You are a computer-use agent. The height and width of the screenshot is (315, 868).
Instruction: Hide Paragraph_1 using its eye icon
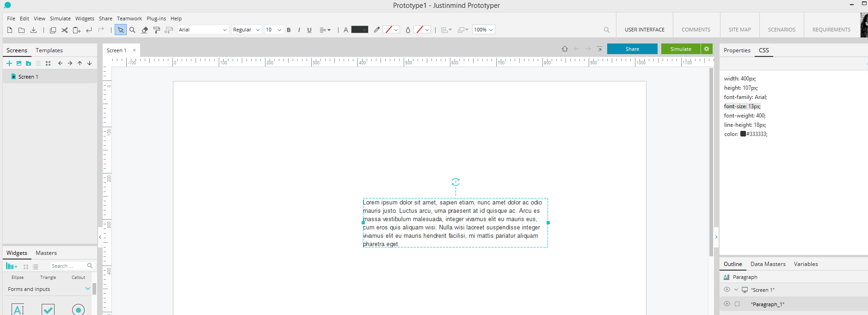(x=727, y=304)
